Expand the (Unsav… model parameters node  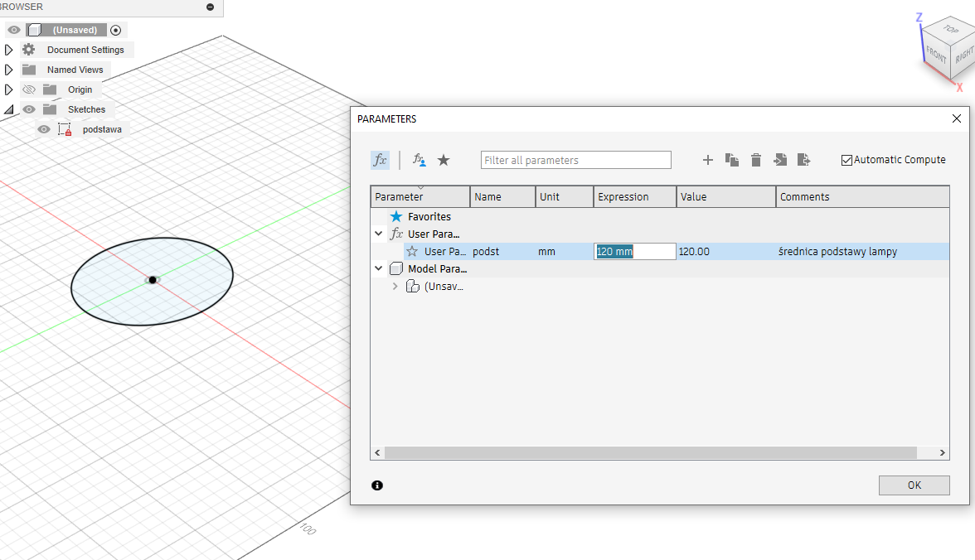coord(395,286)
